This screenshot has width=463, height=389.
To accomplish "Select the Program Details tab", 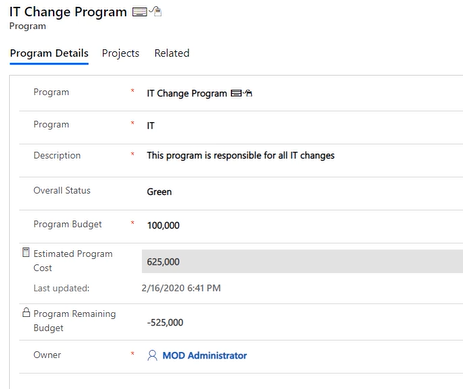I will coord(49,54).
